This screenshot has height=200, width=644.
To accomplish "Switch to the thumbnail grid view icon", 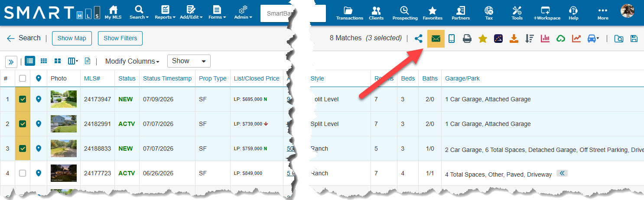I will pos(44,61).
